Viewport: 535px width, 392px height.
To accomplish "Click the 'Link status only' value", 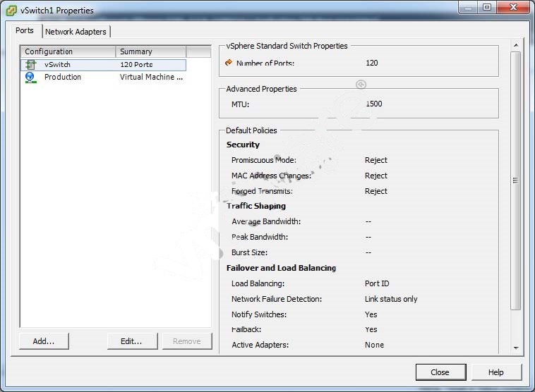I will [x=391, y=299].
